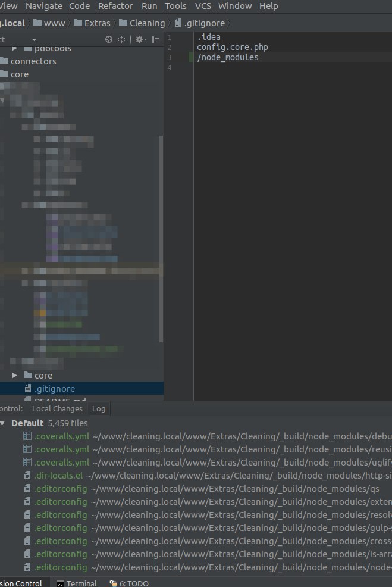
Task: Open the Project panel gear settings
Action: point(140,39)
